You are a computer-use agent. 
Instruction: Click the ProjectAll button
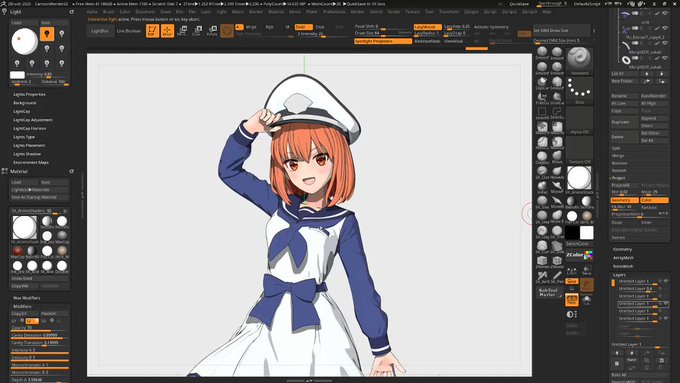[624, 185]
